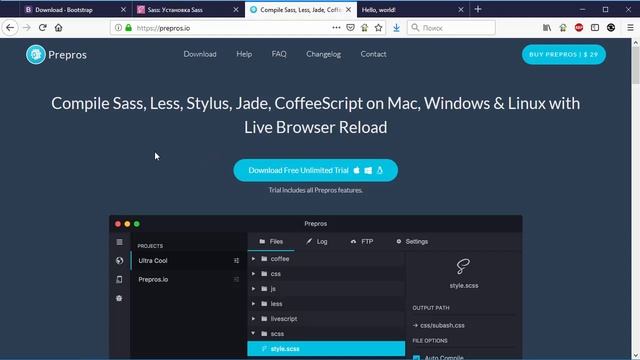This screenshot has width=640, height=360.
Task: Collapse the scss folder arrow
Action: [253, 333]
